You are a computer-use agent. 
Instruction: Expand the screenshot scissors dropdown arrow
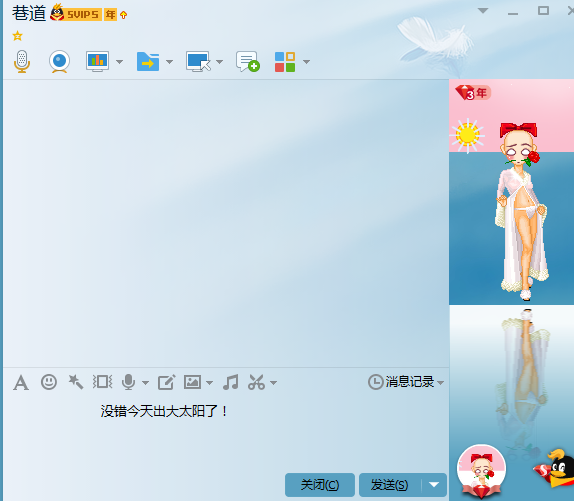coord(273,383)
